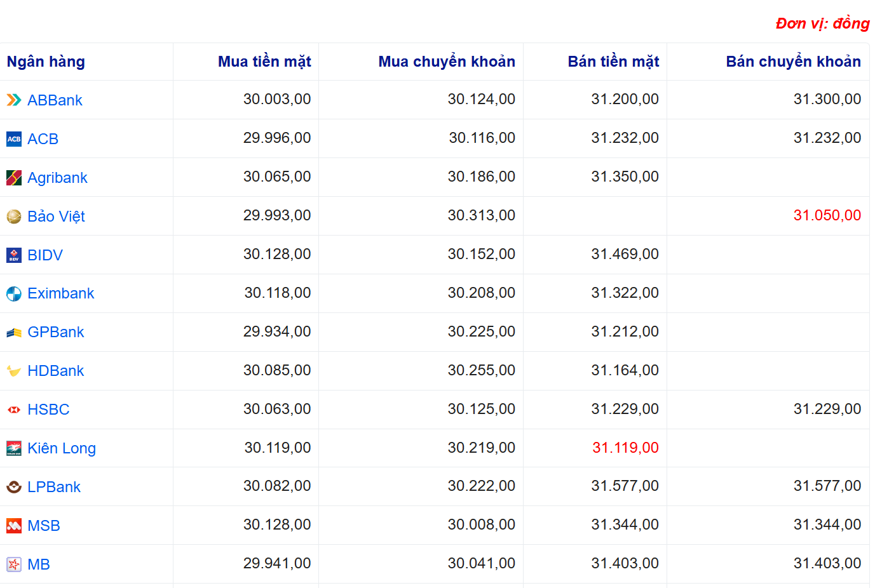Viewport: 875px width, 588px height.
Task: Click the MSB logo icon
Action: click(x=14, y=526)
